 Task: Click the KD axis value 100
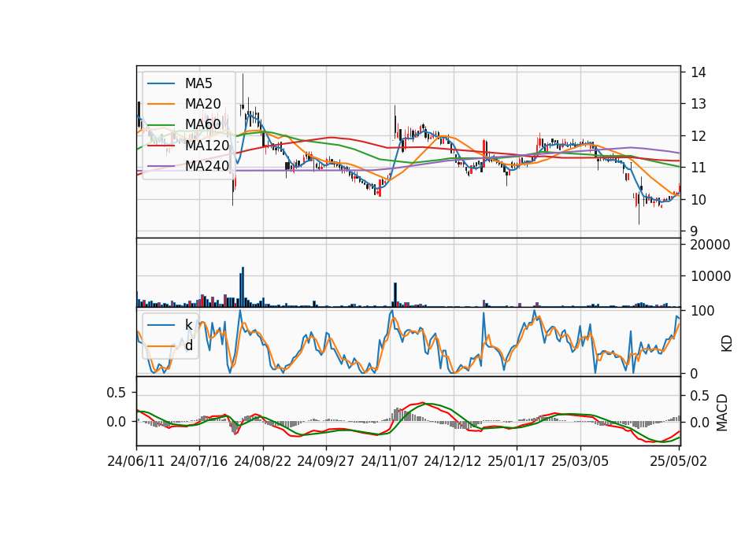point(702,311)
